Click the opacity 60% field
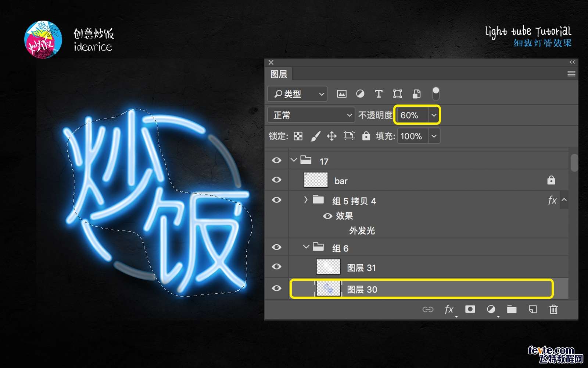 (x=413, y=115)
